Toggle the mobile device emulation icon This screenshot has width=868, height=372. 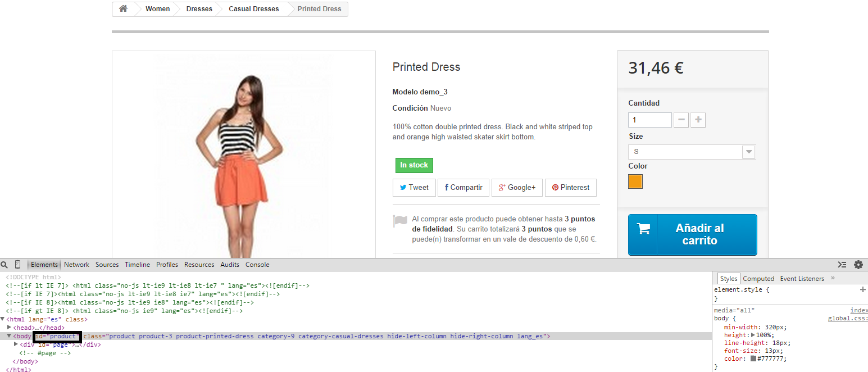pyautogui.click(x=17, y=265)
